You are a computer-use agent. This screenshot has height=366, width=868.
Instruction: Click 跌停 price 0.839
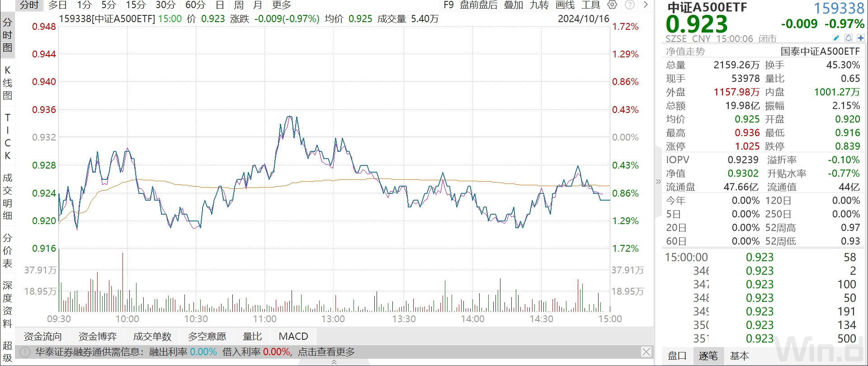coord(848,146)
